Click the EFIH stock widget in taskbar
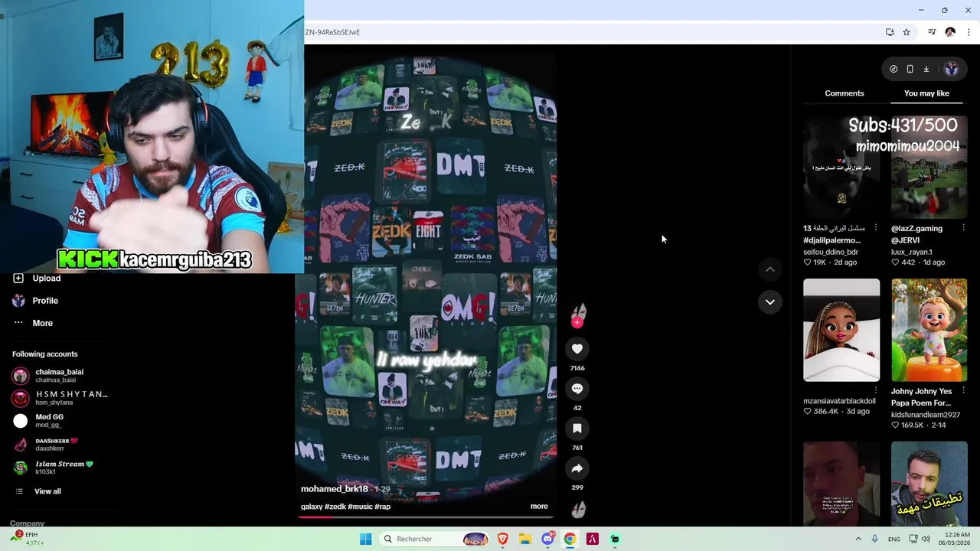This screenshot has height=551, width=980. coord(27,539)
